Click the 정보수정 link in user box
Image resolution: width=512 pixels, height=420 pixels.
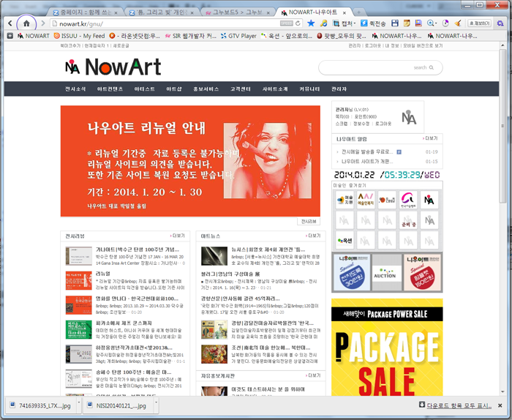[x=361, y=124]
